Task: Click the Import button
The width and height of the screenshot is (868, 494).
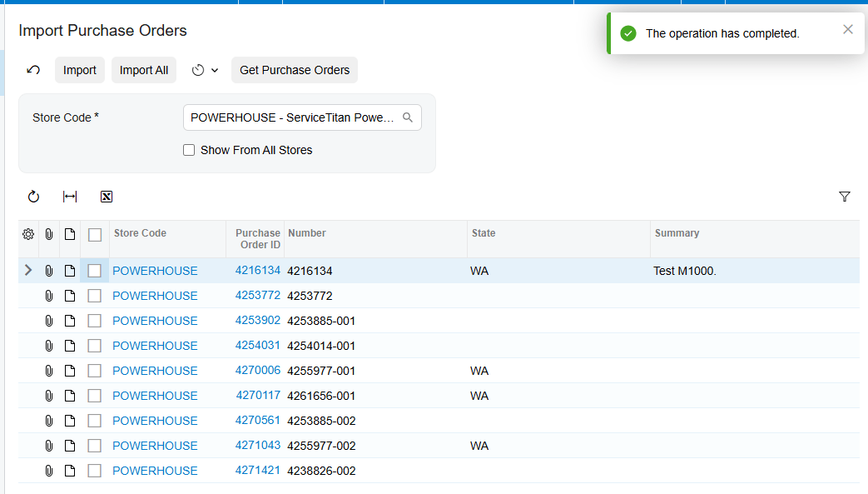Action: [x=80, y=70]
